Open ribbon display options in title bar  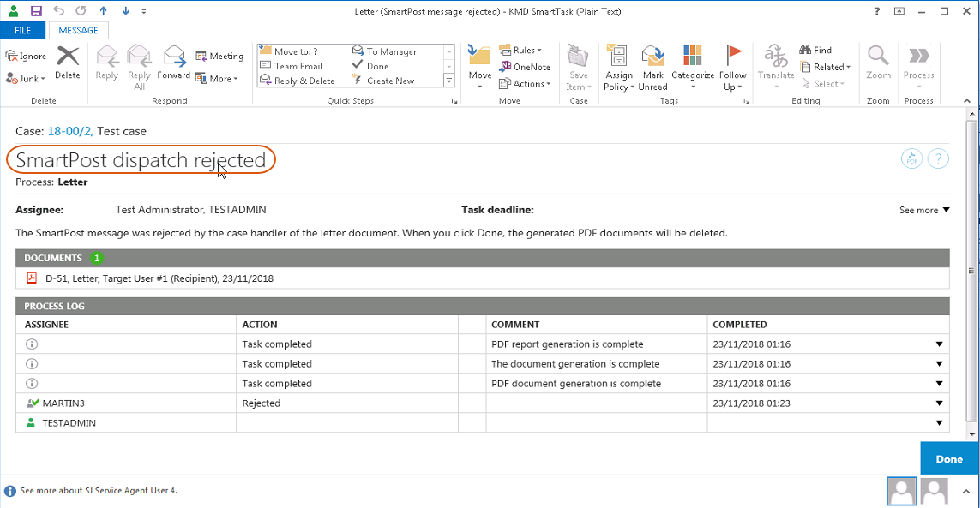coord(899,10)
